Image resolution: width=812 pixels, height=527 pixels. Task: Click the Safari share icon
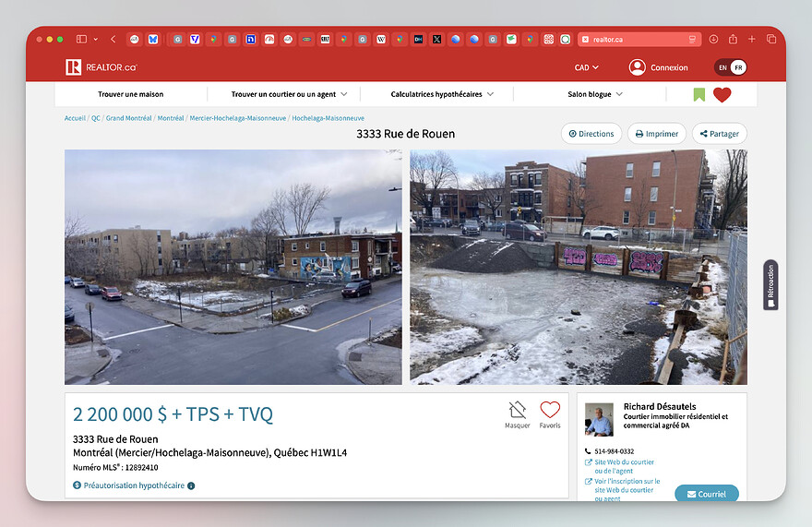click(x=733, y=39)
